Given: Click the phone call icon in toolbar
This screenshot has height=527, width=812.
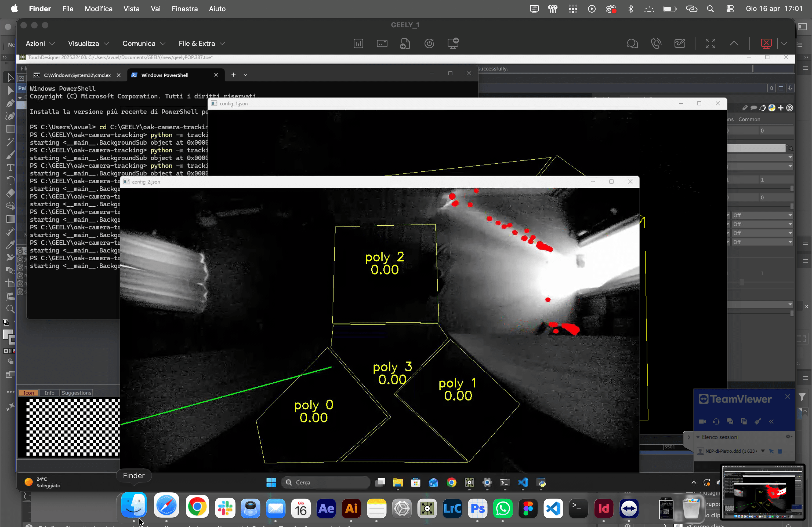Looking at the screenshot, I should click(x=656, y=44).
